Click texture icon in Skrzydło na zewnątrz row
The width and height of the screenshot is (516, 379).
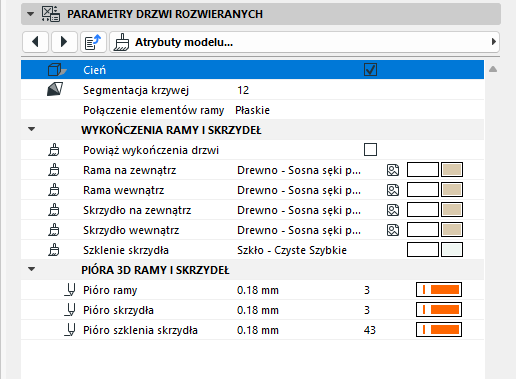tap(393, 210)
